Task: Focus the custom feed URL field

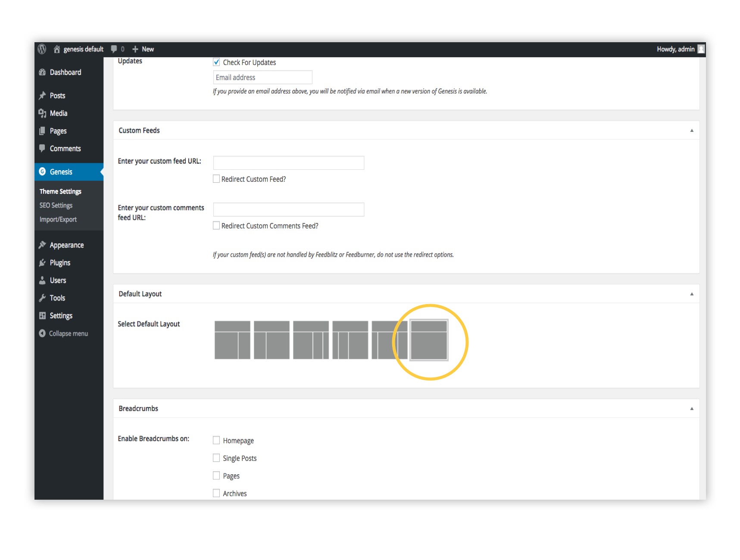Action: pyautogui.click(x=289, y=163)
